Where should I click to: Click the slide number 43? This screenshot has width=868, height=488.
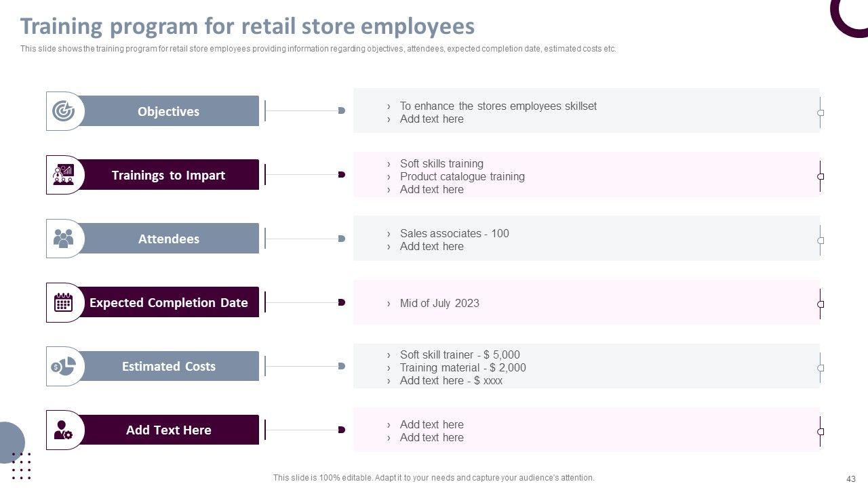click(852, 478)
